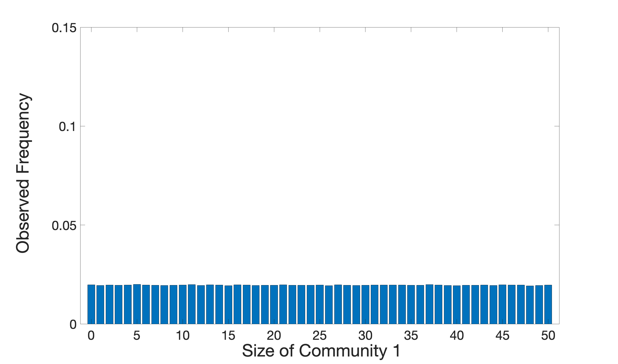Select the bar above x-value 40

point(457,304)
